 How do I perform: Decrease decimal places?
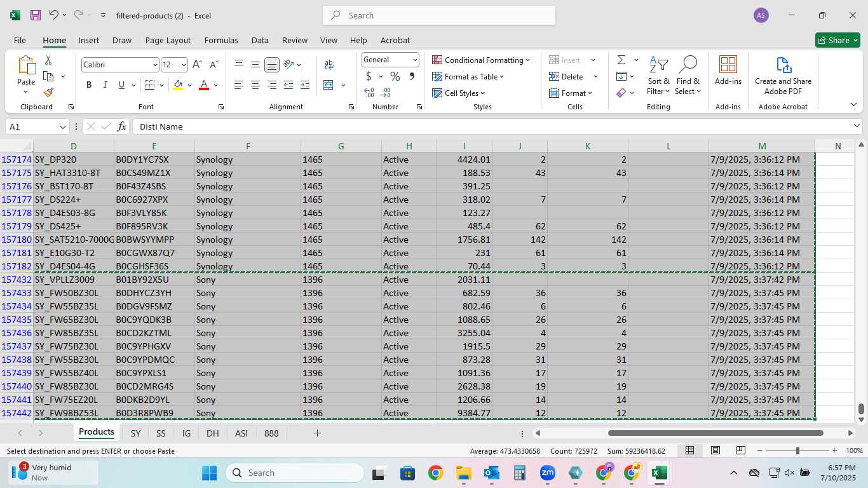coord(386,93)
